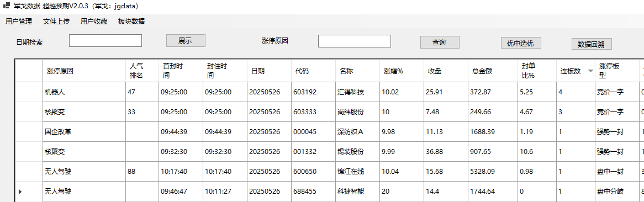Select the 锡装股份 name cell
The height and width of the screenshot is (202, 644).
(357, 151)
